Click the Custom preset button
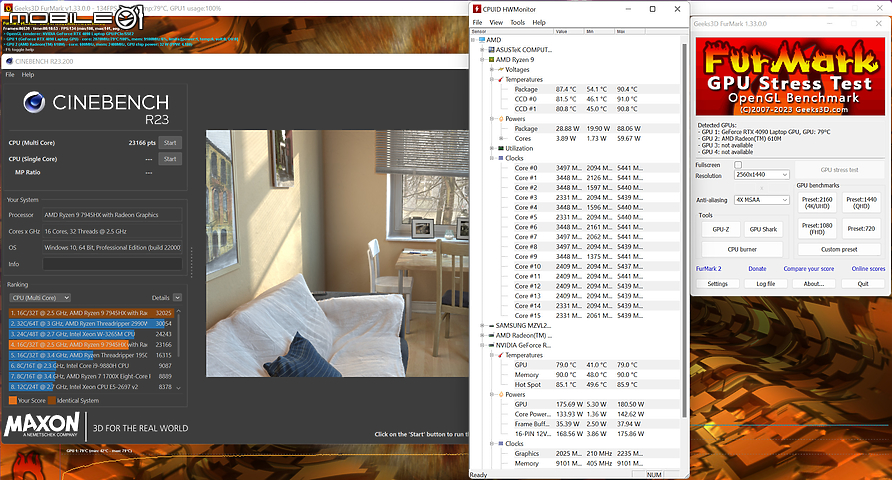Viewport: 892px width, 480px height. tap(839, 249)
